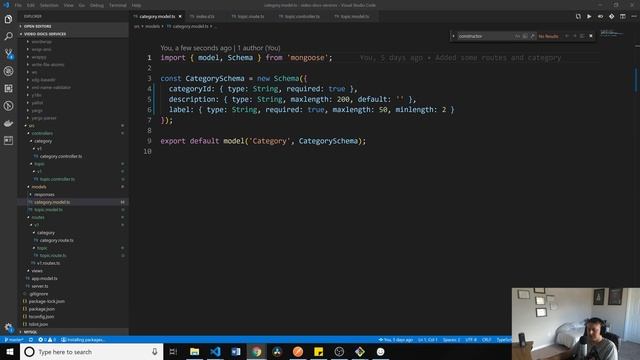640x360 pixels.
Task: Click the 'Type here to search' taskbar box
Action: [91, 351]
